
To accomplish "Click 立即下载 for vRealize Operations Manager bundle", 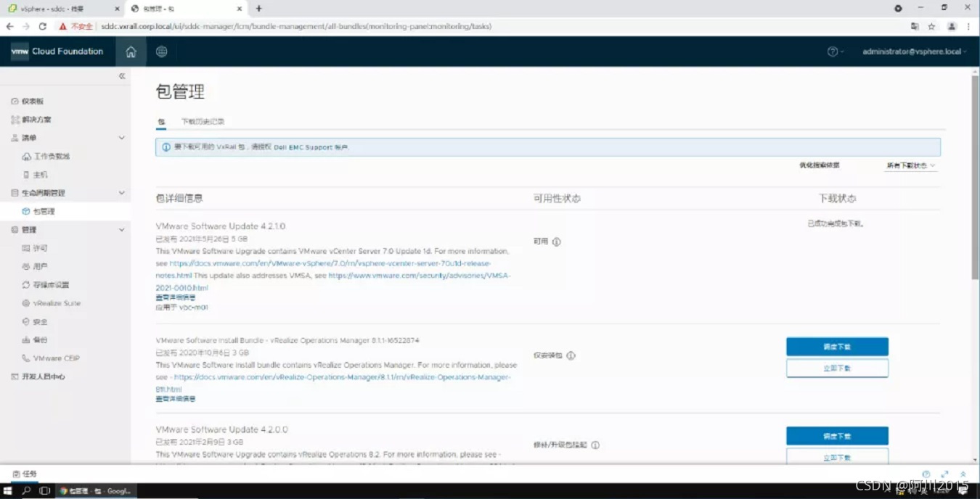I will (x=837, y=368).
